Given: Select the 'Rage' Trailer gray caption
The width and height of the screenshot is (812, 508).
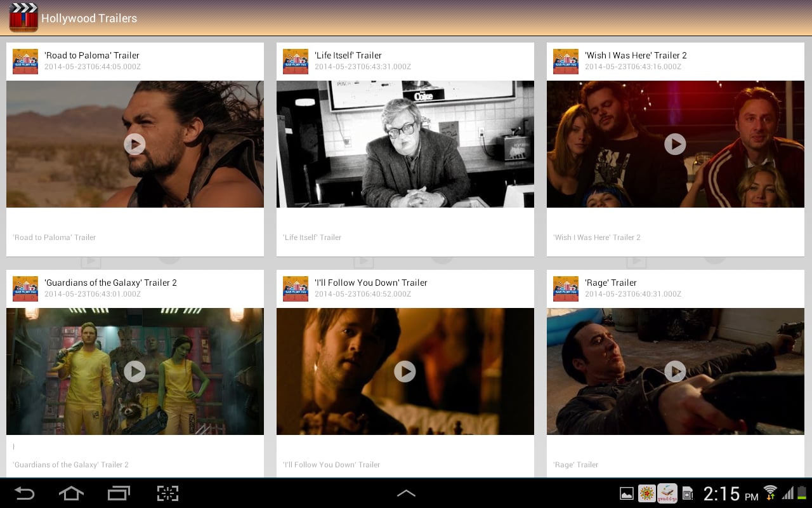Looking at the screenshot, I should pos(576,465).
